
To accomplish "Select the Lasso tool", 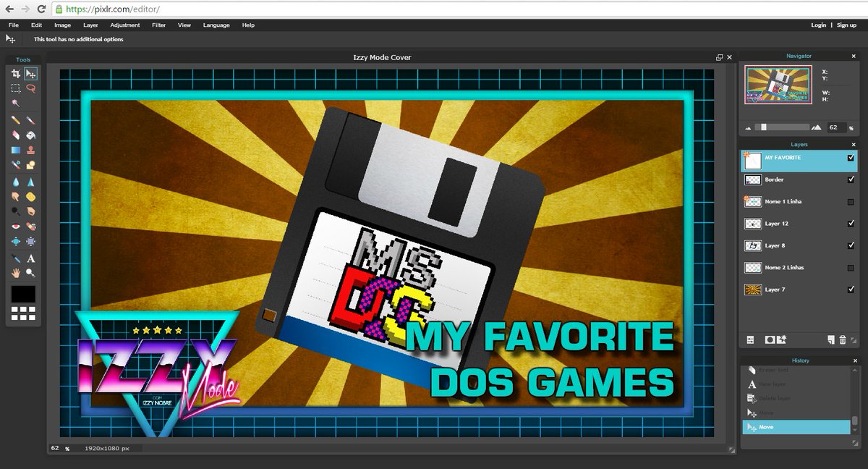I will (30, 88).
